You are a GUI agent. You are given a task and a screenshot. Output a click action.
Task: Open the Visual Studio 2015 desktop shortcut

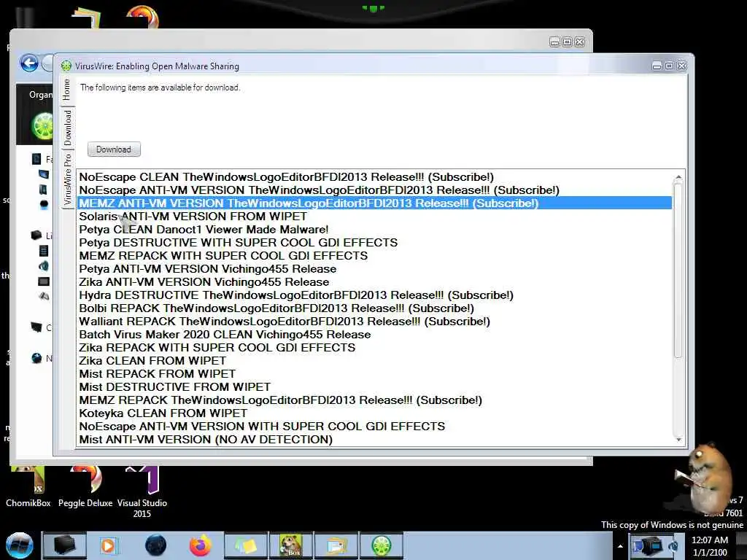(142, 492)
